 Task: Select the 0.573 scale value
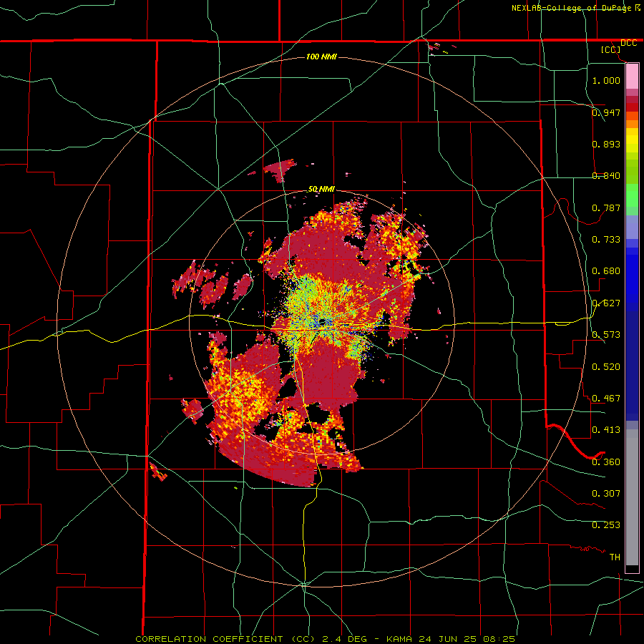tap(606, 335)
